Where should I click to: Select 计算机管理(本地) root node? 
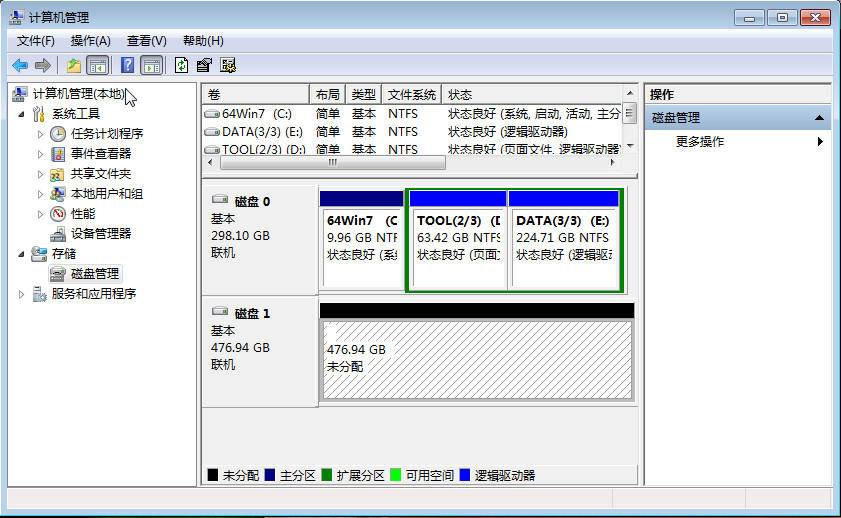[x=78, y=94]
